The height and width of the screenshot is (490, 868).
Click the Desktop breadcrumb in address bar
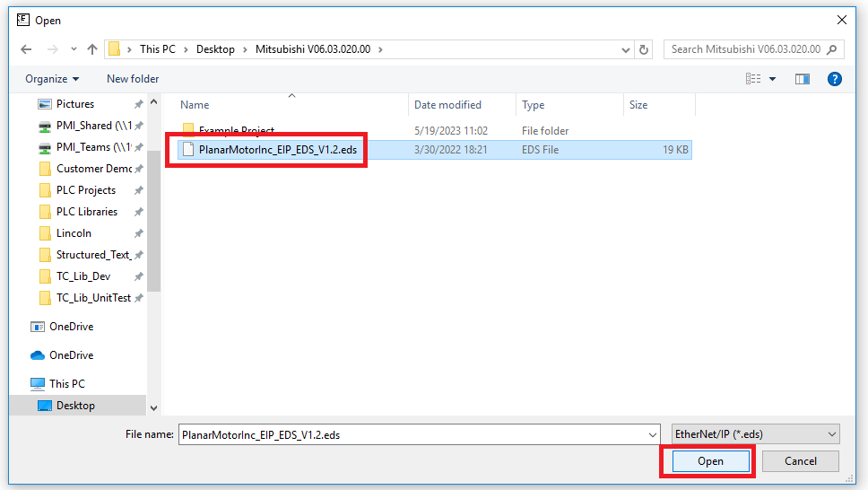(215, 49)
